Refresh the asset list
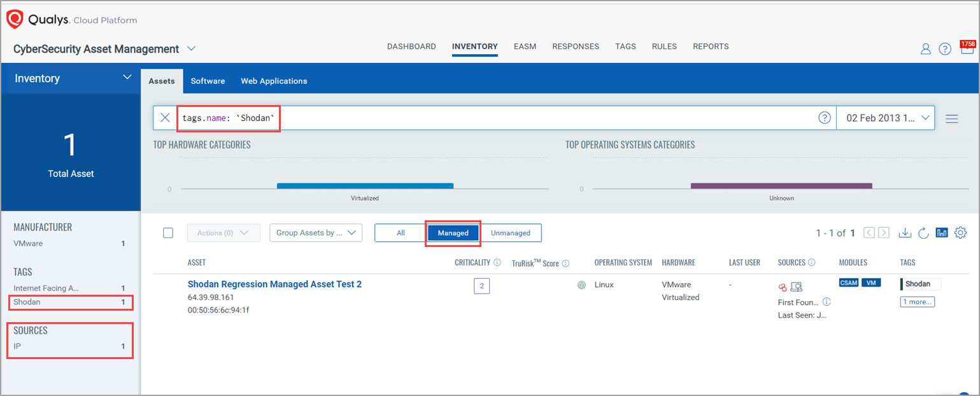Image resolution: width=980 pixels, height=396 pixels. [923, 233]
